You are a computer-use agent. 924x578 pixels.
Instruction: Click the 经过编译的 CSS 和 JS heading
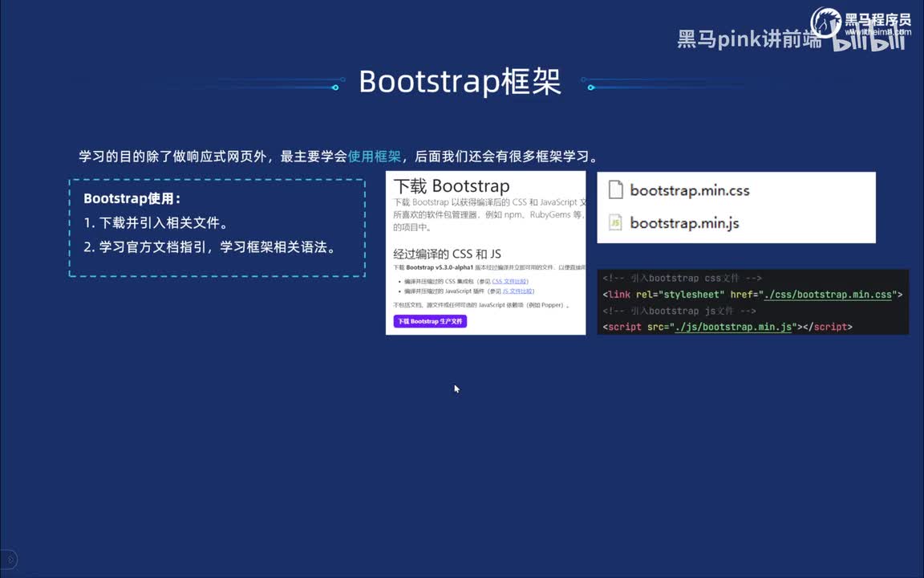448,254
